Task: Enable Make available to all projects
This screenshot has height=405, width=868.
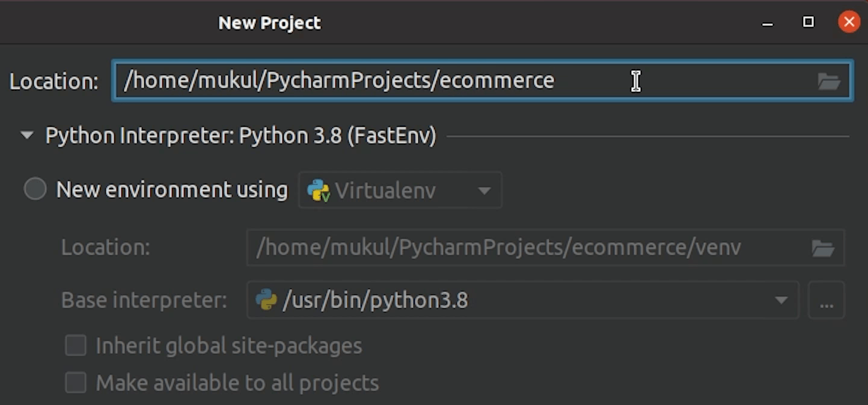Action: pos(76,382)
